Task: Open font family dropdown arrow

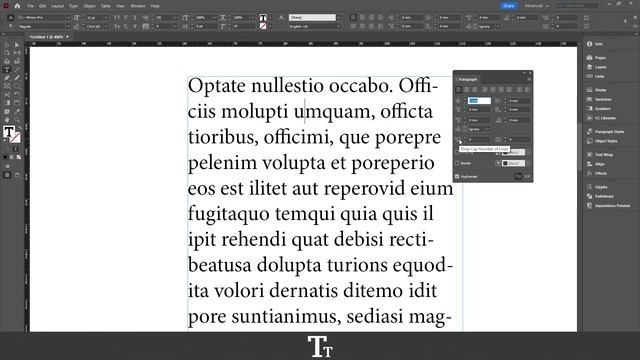Action: tap(68, 18)
